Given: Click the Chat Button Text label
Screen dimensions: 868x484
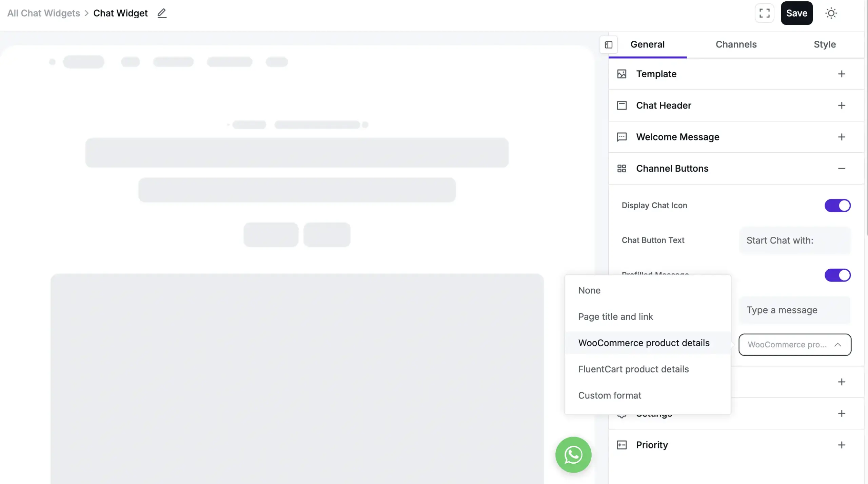Looking at the screenshot, I should pos(653,240).
